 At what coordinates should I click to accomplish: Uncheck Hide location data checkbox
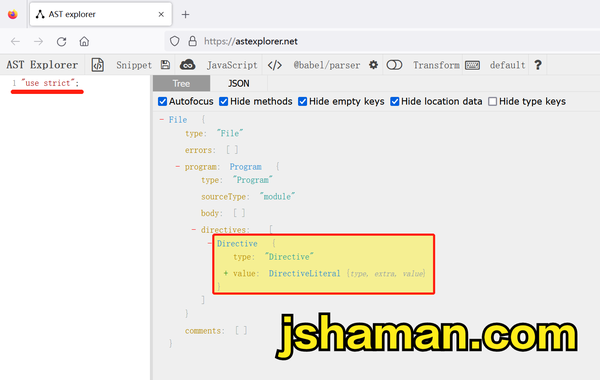tap(395, 101)
